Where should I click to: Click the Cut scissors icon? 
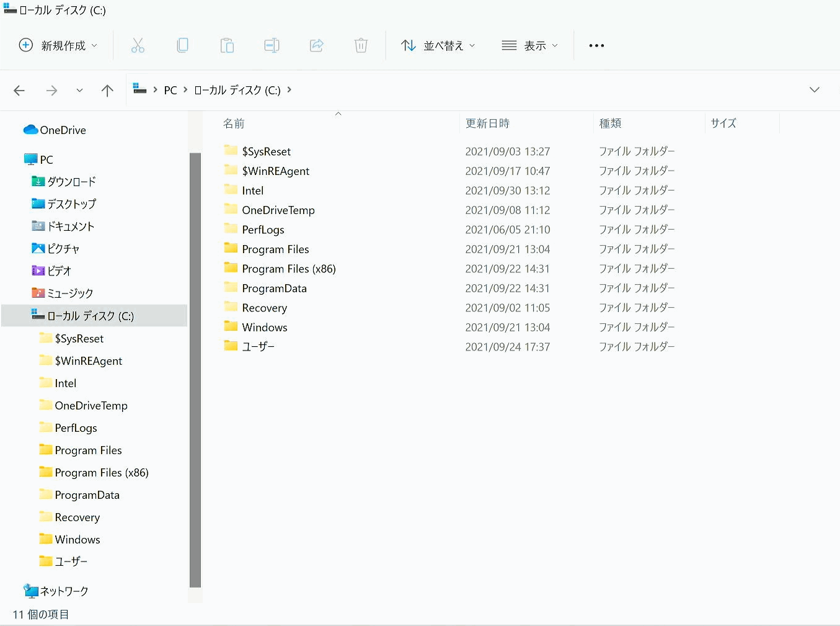click(138, 45)
